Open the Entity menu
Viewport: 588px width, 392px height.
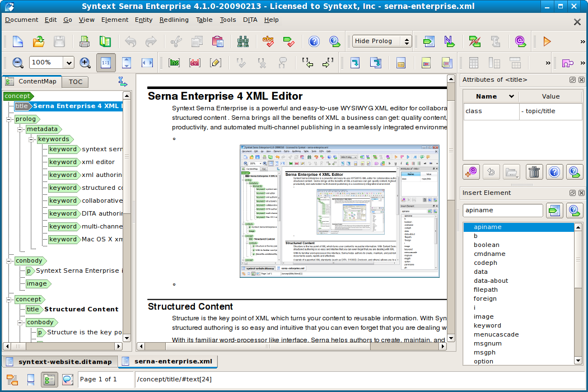tap(143, 20)
